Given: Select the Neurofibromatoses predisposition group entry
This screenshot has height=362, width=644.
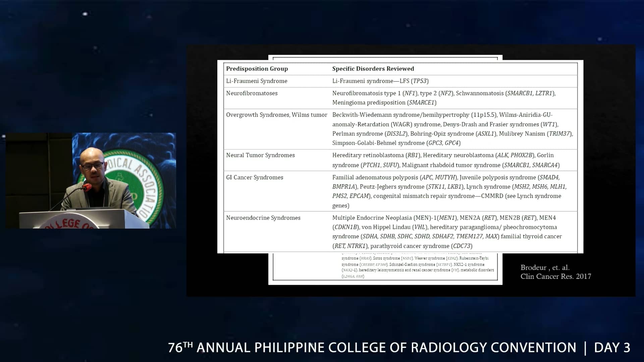Looking at the screenshot, I should tap(252, 93).
